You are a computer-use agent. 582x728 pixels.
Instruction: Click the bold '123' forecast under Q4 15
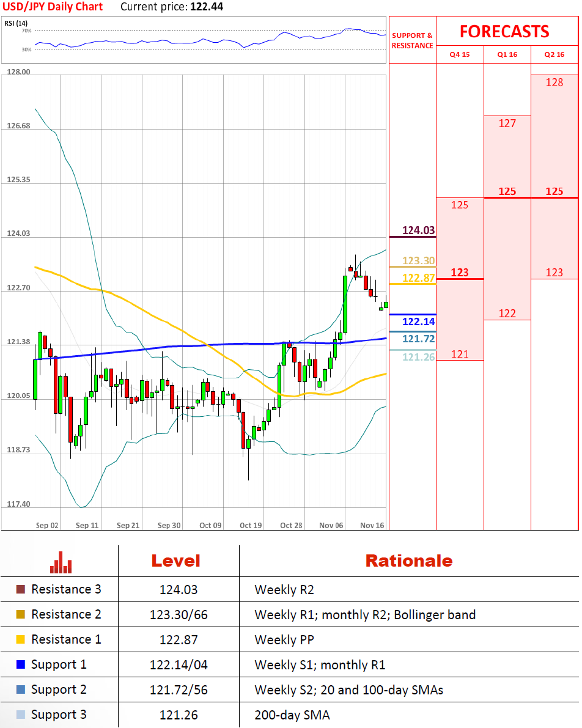(x=460, y=273)
